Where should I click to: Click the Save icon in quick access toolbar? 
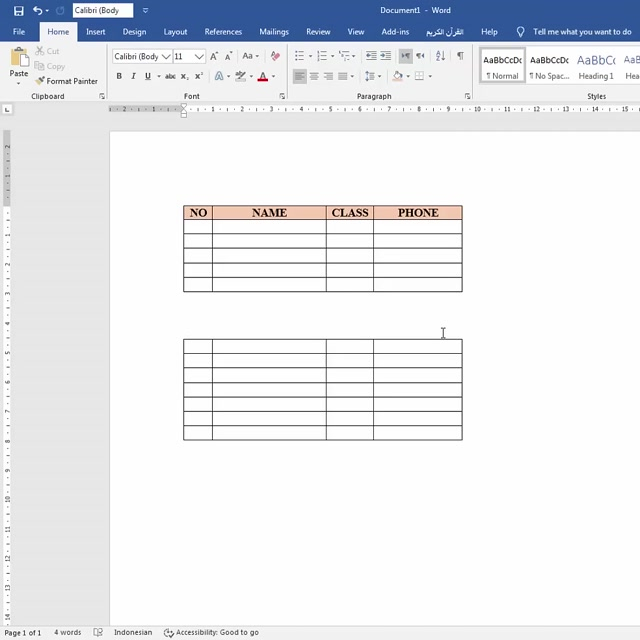tap(18, 10)
